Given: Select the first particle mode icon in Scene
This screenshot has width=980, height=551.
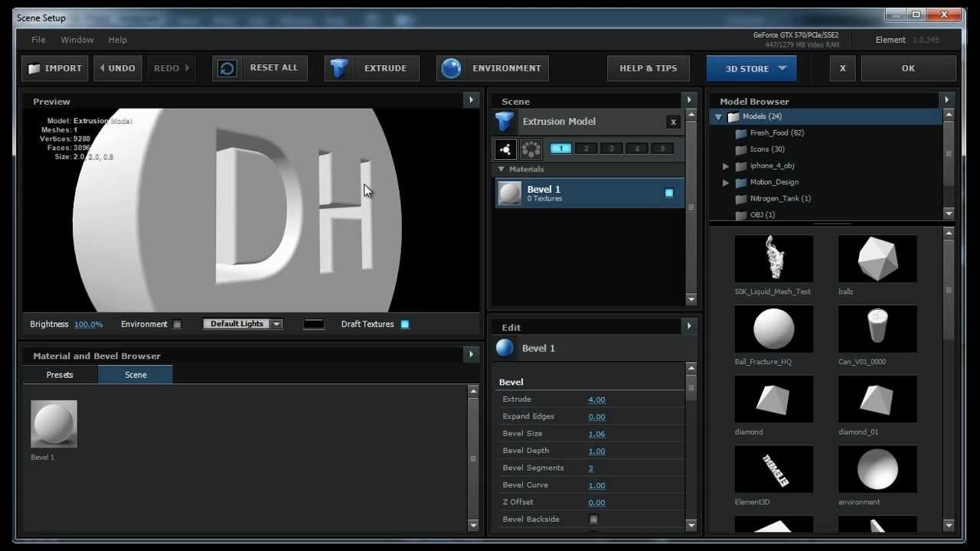Looking at the screenshot, I should pyautogui.click(x=505, y=149).
